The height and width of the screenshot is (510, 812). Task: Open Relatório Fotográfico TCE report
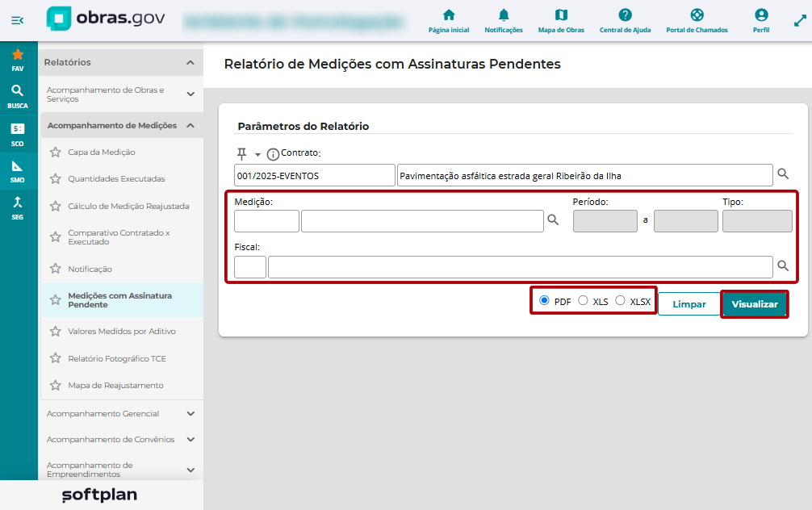(x=117, y=359)
